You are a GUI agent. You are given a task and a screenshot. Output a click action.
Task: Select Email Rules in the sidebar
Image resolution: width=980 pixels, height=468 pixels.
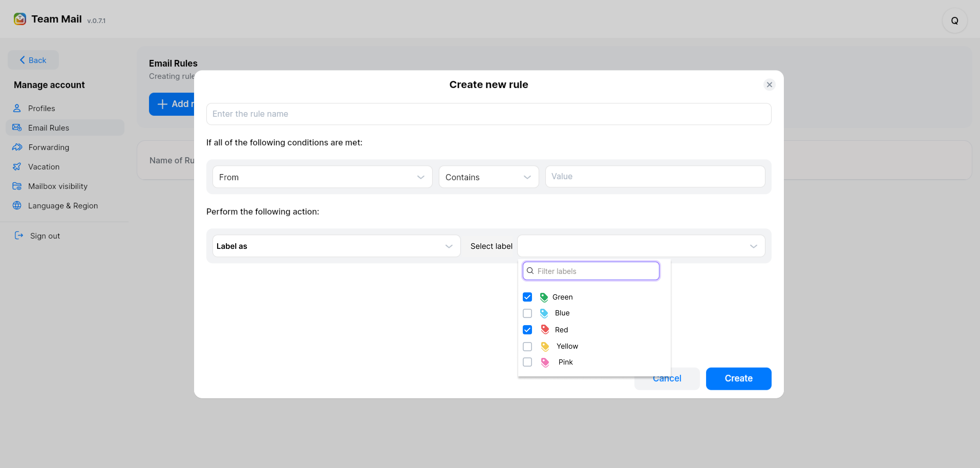point(65,128)
